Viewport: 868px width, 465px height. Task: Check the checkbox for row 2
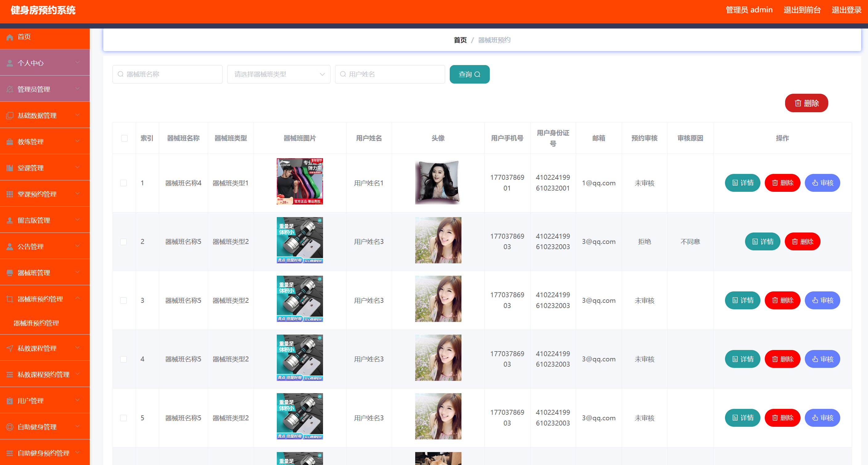(x=124, y=242)
